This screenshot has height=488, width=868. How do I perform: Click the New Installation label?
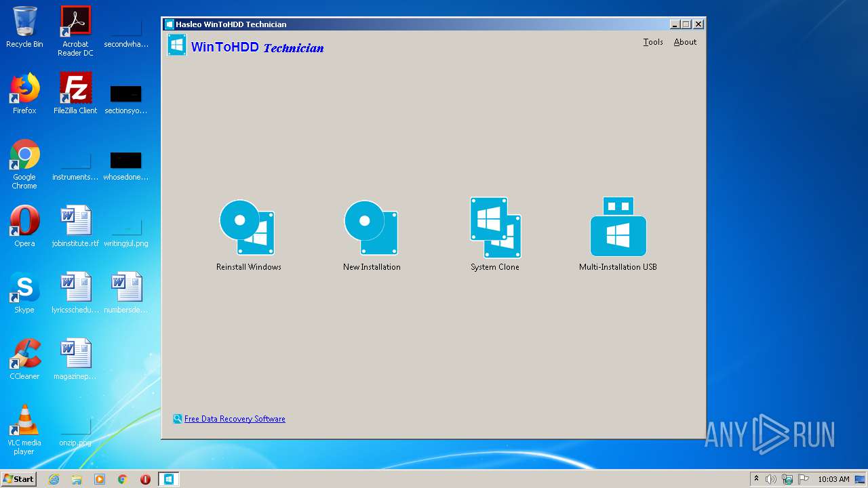372,267
